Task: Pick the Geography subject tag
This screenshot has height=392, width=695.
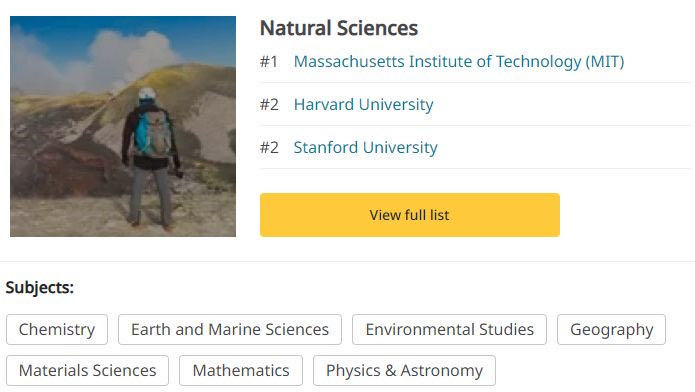Action: [611, 329]
